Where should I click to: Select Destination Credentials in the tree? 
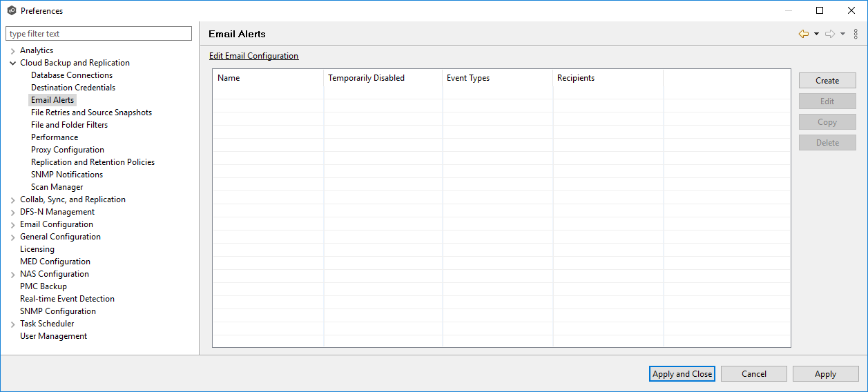pos(73,88)
